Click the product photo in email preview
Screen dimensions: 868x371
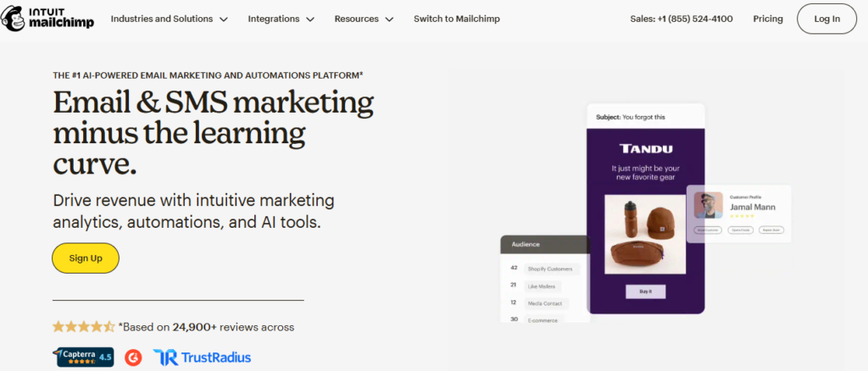tap(645, 235)
